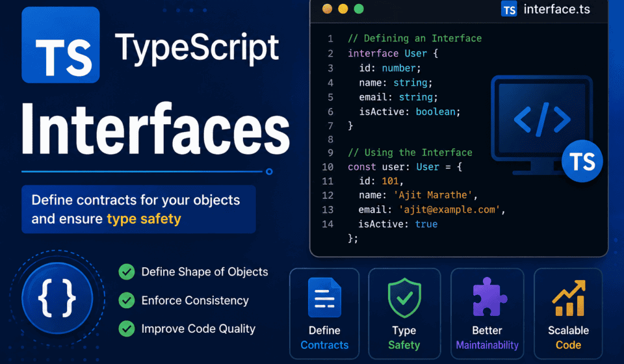
Task: Select the interface.ts file tab title
Action: (557, 9)
